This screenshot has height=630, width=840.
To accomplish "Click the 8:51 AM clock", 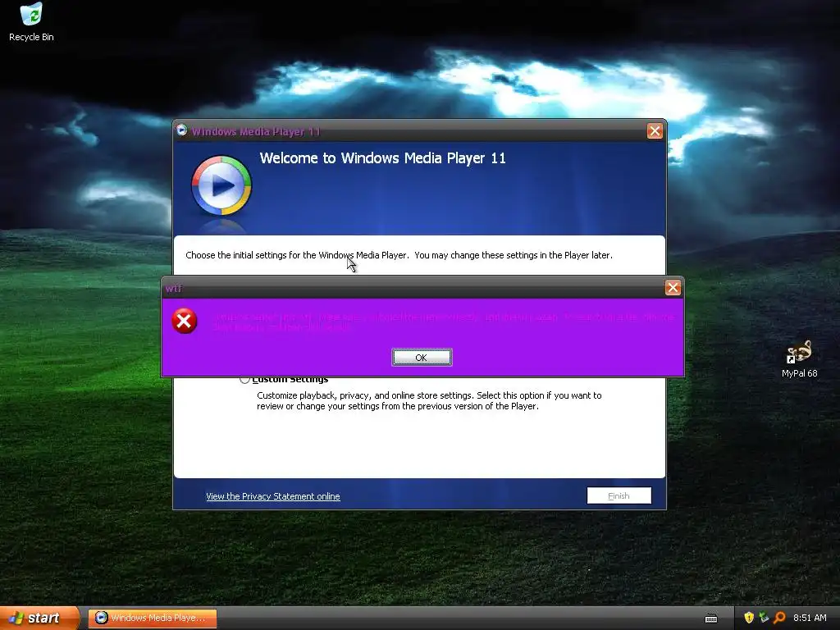I will tap(810, 618).
